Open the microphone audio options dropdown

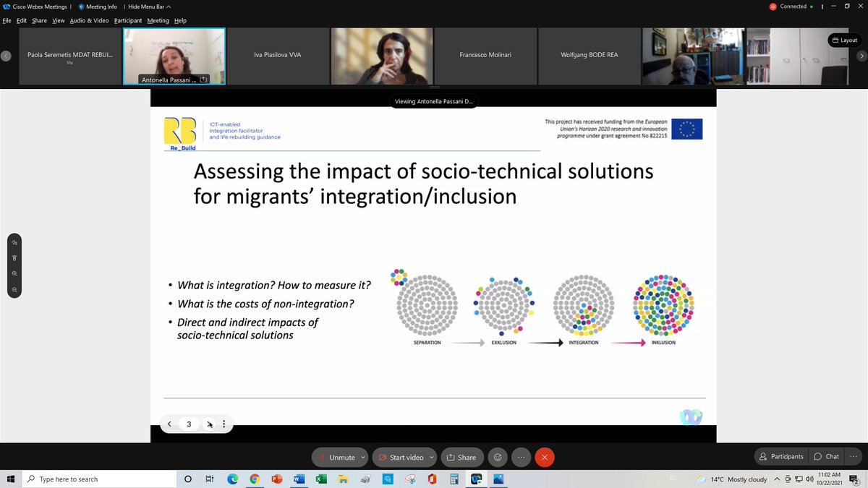pyautogui.click(x=362, y=457)
